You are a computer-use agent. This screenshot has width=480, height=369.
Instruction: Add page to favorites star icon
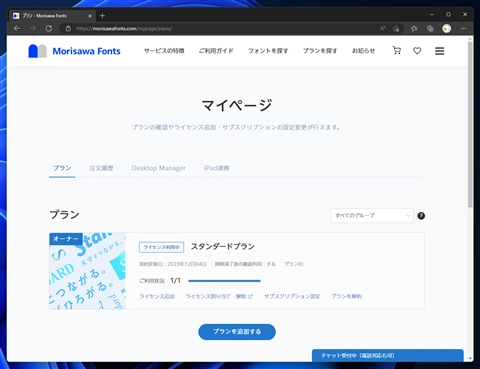pyautogui.click(x=396, y=29)
